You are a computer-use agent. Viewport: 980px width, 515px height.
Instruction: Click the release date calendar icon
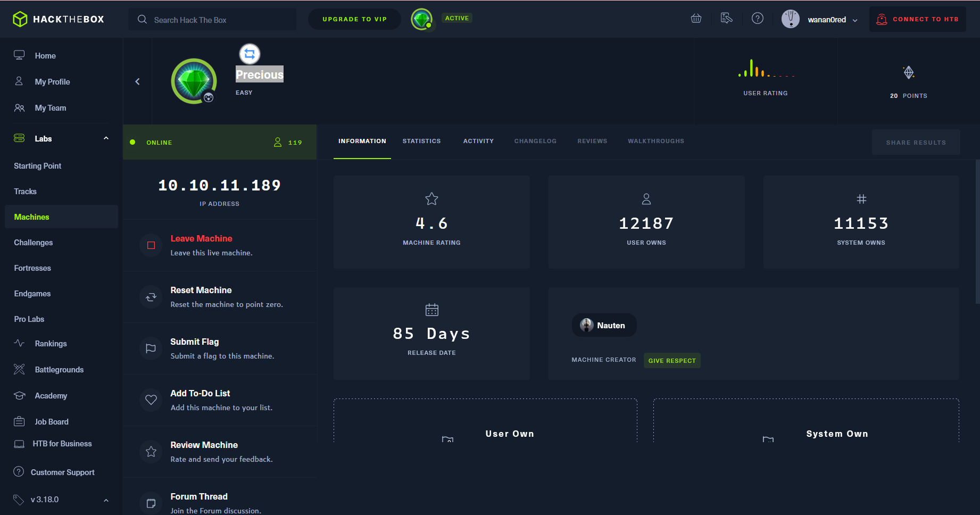(x=432, y=310)
